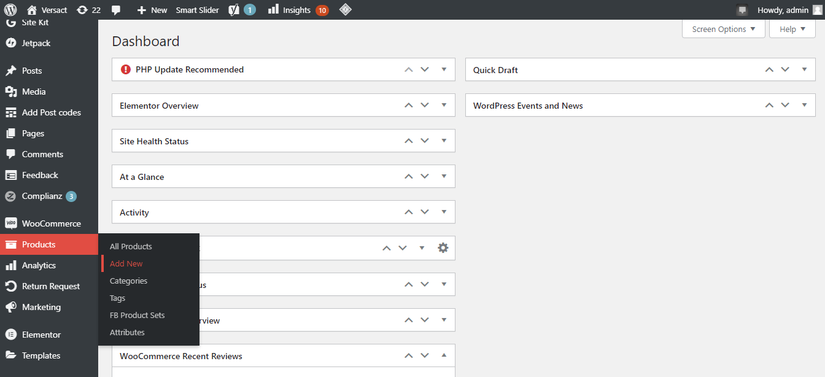
Task: Click the Return Request icon
Action: pos(11,286)
